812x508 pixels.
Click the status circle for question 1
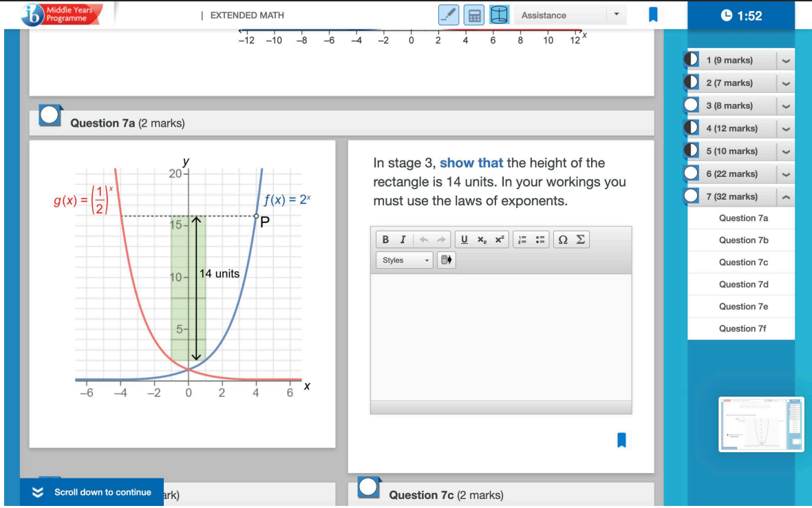[691, 59]
